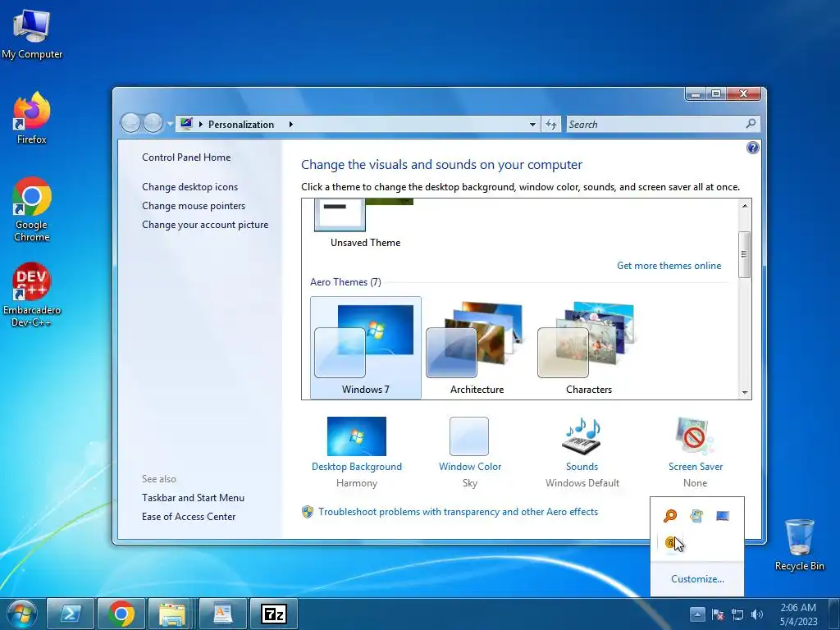Image resolution: width=840 pixels, height=630 pixels.
Task: Click Get more themes online link
Action: [x=669, y=266]
